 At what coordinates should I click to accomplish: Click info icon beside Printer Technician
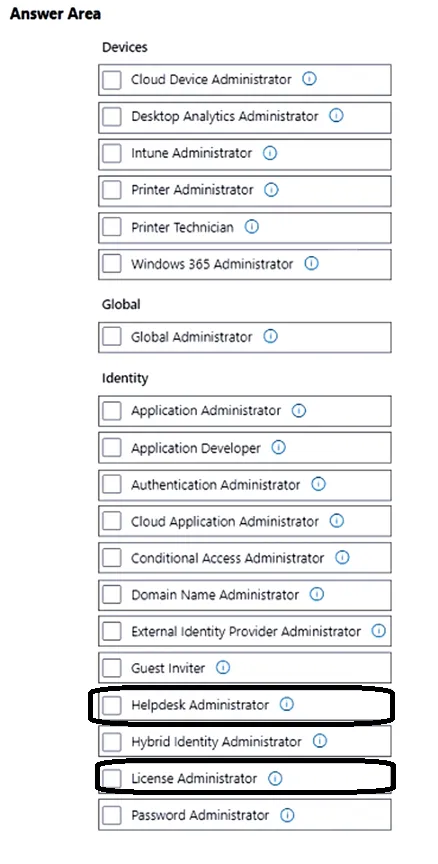(x=252, y=227)
